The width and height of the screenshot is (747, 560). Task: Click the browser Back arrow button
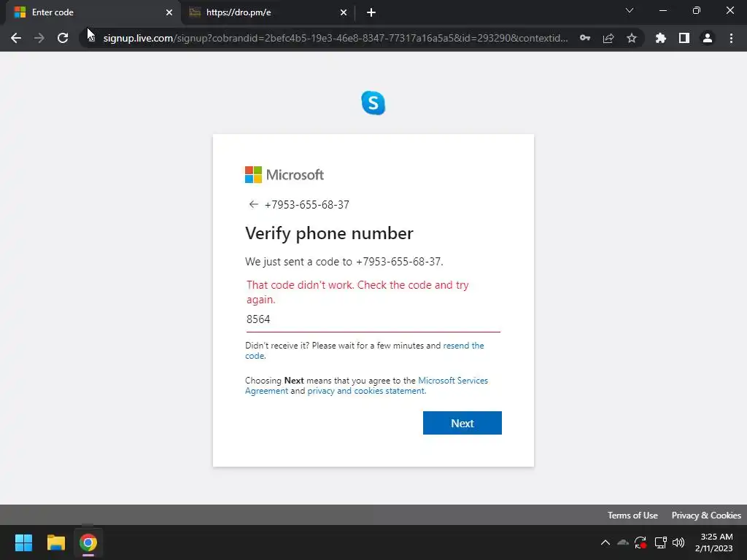pyautogui.click(x=16, y=38)
